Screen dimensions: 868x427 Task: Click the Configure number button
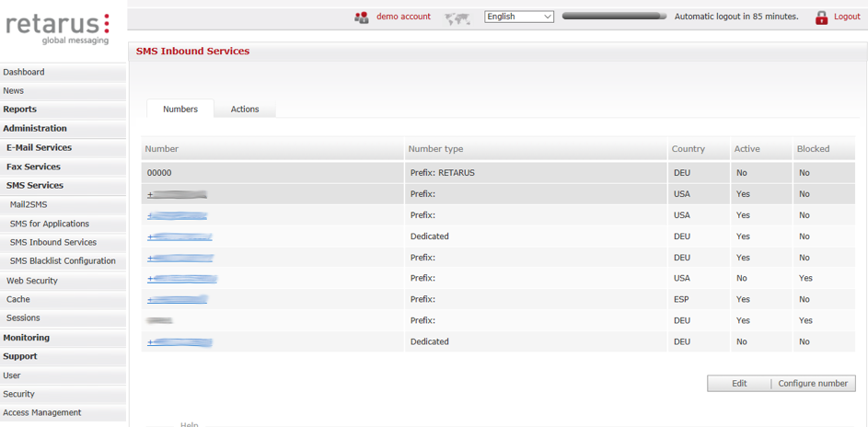coord(813,384)
